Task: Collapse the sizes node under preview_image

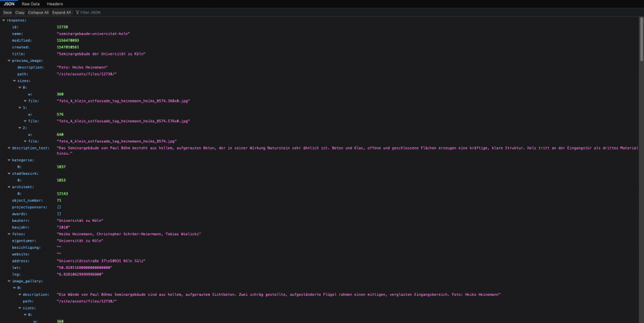Action: point(14,81)
